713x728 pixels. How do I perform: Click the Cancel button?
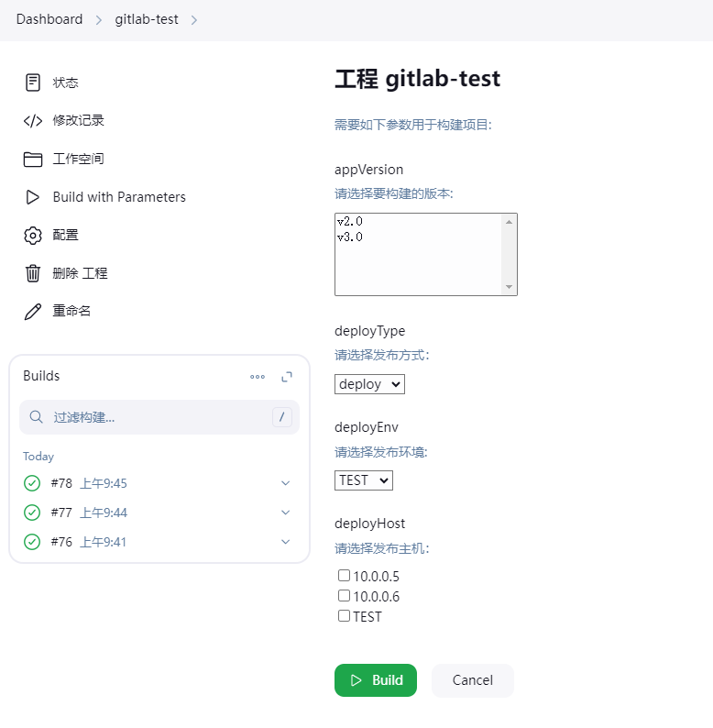pyautogui.click(x=473, y=680)
